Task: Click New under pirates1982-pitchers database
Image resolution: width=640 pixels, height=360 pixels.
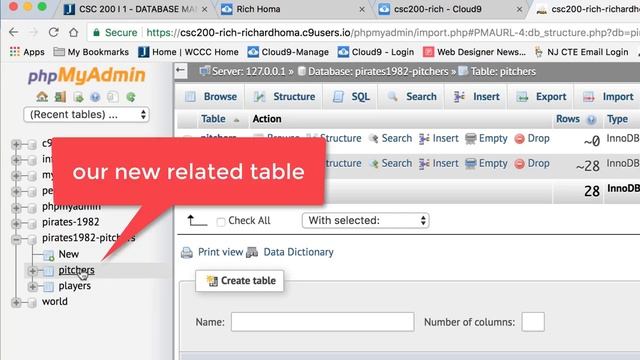Action: coord(69,254)
